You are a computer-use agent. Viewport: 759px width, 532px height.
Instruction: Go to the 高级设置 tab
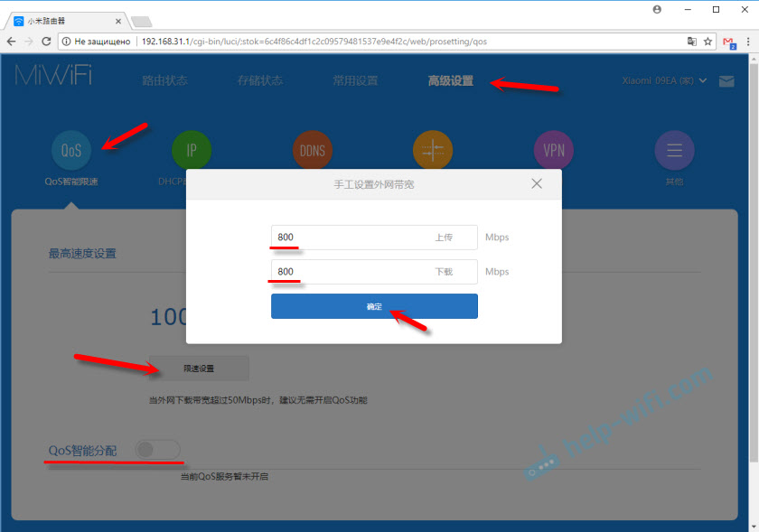(451, 80)
